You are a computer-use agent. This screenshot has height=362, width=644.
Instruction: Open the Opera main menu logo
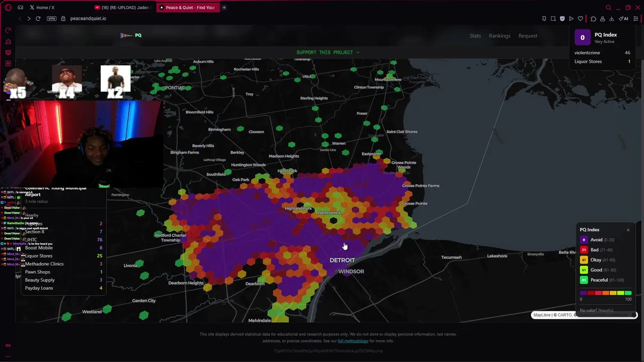pos(8,8)
